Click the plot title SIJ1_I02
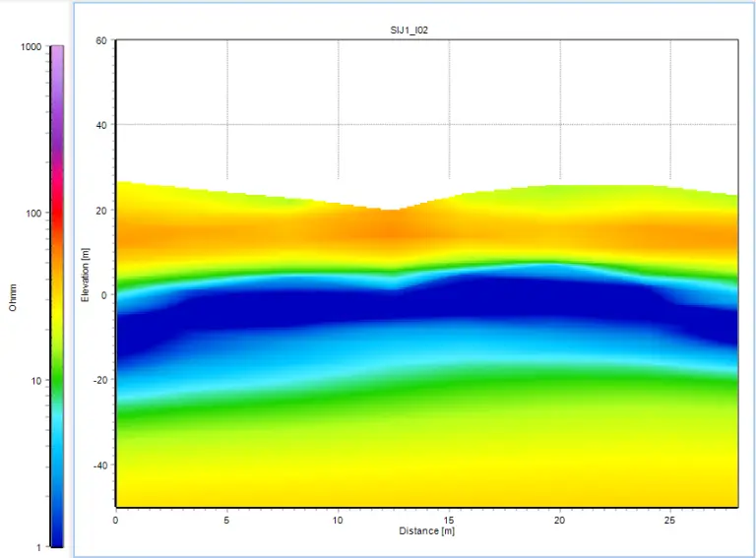 pos(409,30)
